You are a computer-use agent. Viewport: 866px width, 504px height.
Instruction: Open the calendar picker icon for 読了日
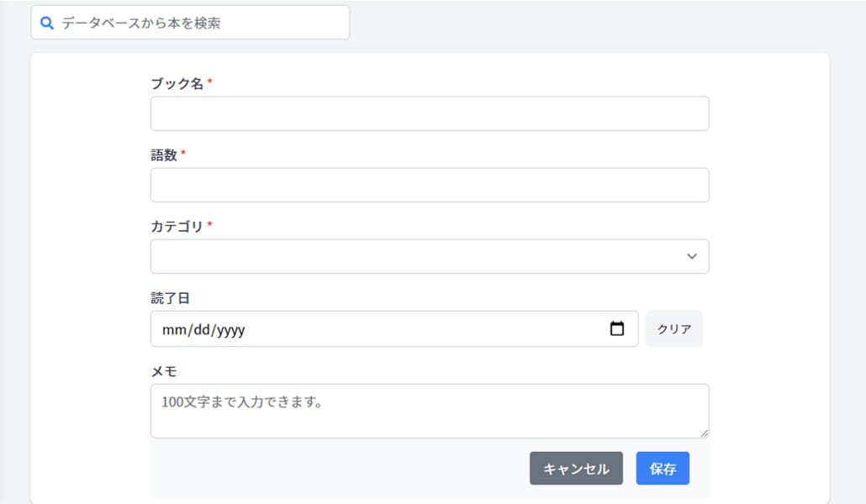tap(617, 329)
